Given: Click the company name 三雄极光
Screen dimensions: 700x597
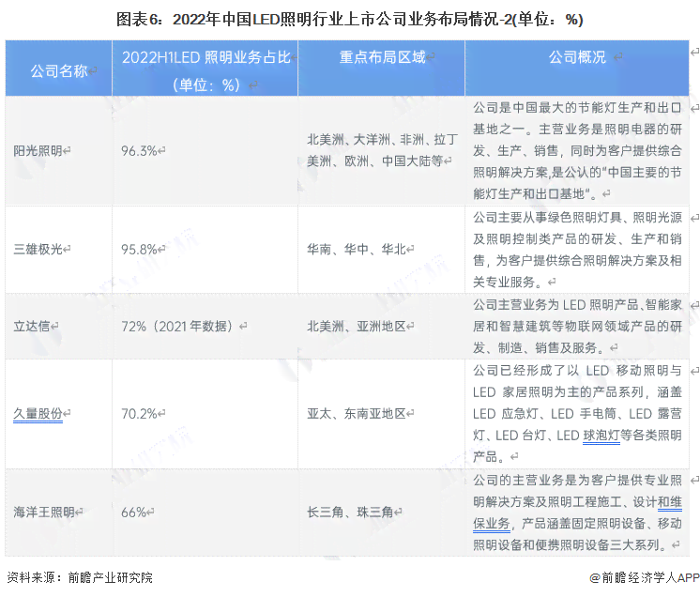Looking at the screenshot, I should (x=38, y=249).
